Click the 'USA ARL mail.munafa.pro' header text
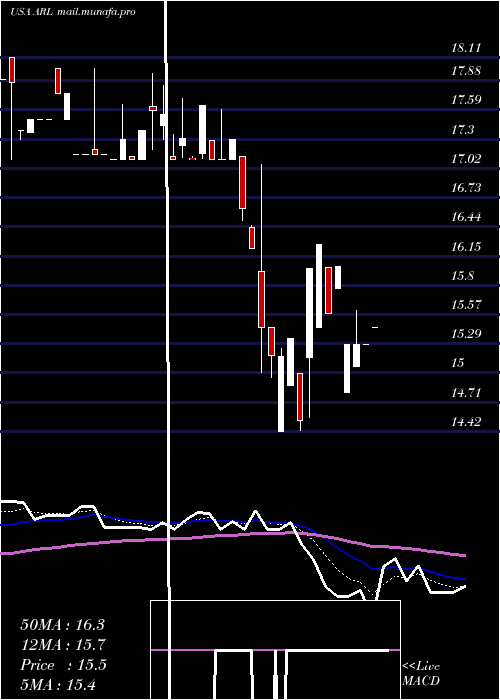Screen dimensions: 500x700 (x=73, y=12)
